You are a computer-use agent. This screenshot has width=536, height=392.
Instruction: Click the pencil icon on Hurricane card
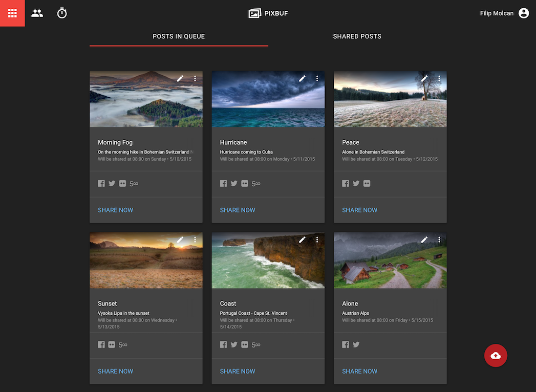(302, 78)
